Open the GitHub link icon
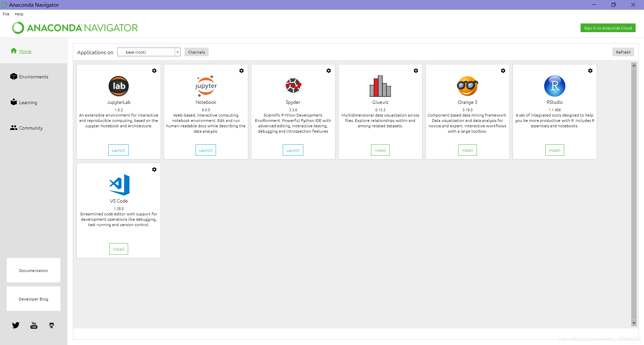This screenshot has width=644, height=345. (x=52, y=325)
